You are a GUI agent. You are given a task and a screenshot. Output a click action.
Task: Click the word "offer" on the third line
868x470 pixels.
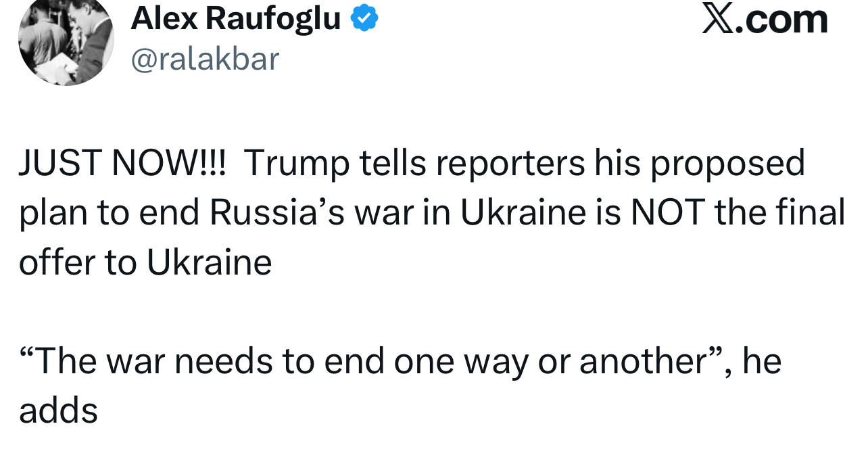coord(57,262)
